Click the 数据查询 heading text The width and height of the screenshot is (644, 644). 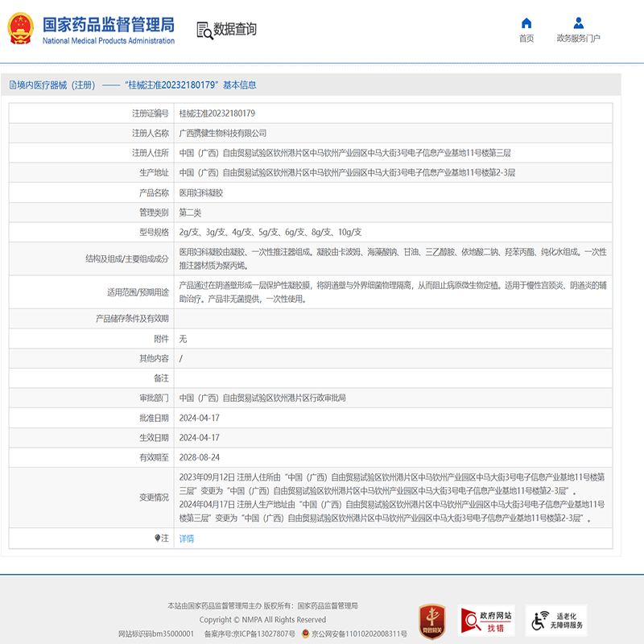(235, 29)
